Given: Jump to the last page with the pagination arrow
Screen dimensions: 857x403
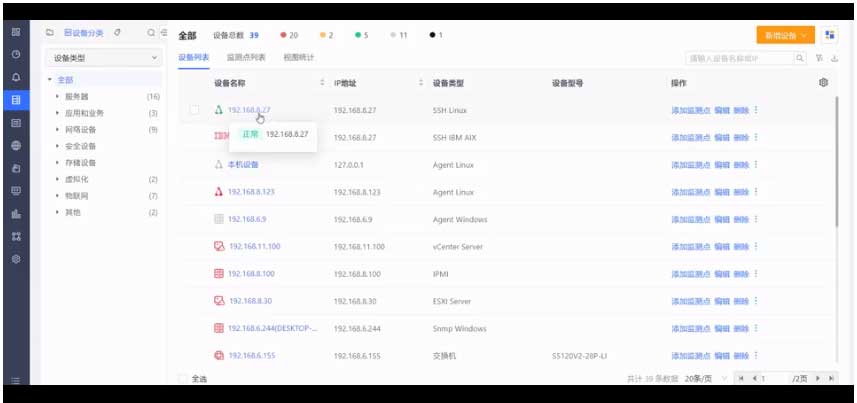Looking at the screenshot, I should pyautogui.click(x=831, y=378).
